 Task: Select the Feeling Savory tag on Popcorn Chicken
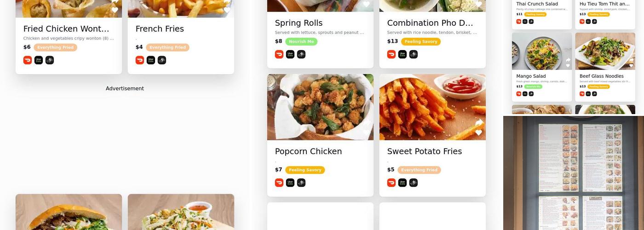coord(305,170)
